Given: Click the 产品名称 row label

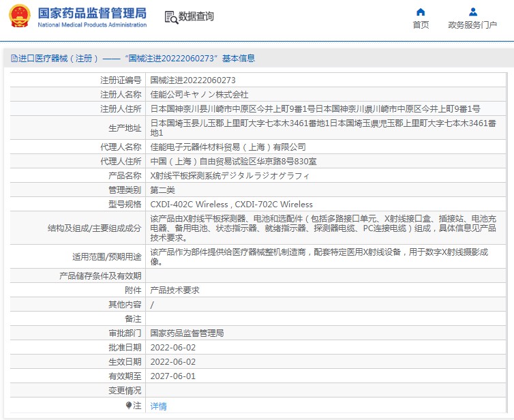Looking at the screenshot, I should [x=125, y=176].
